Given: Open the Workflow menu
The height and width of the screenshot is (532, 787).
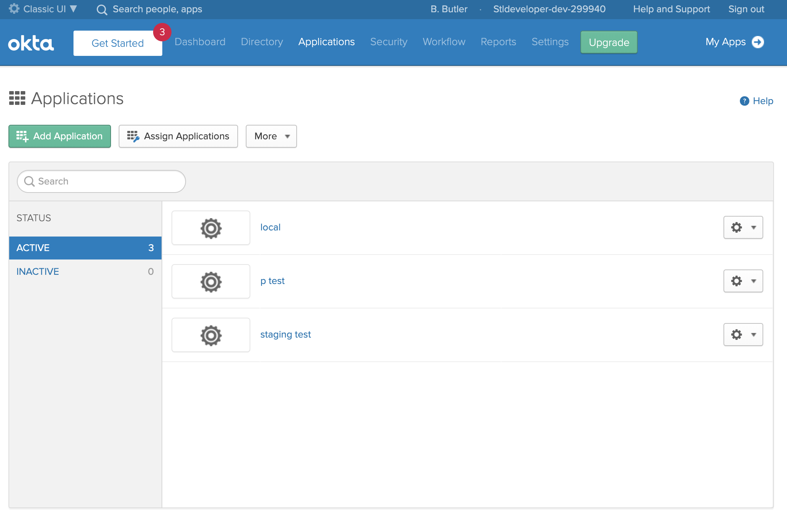Looking at the screenshot, I should [444, 42].
